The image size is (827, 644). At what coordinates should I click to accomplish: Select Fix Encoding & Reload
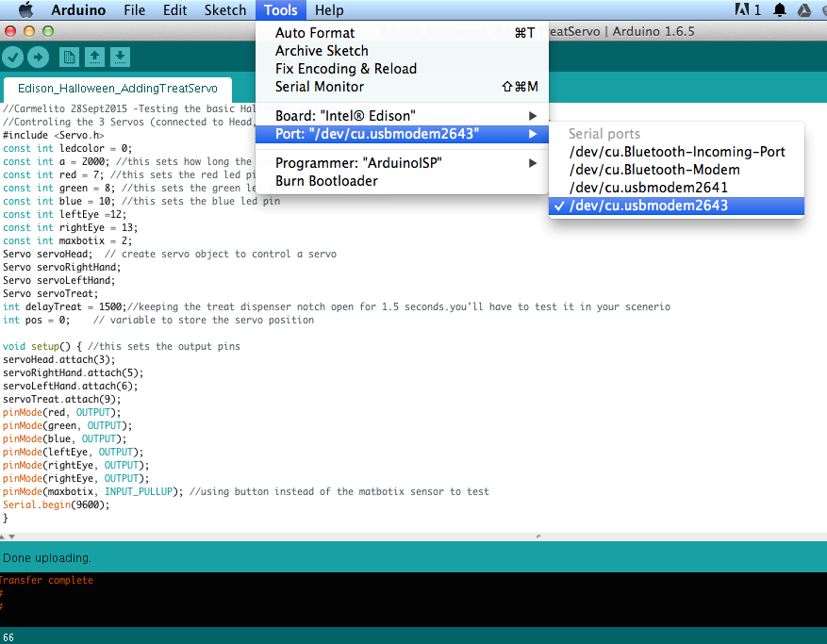[x=402, y=69]
